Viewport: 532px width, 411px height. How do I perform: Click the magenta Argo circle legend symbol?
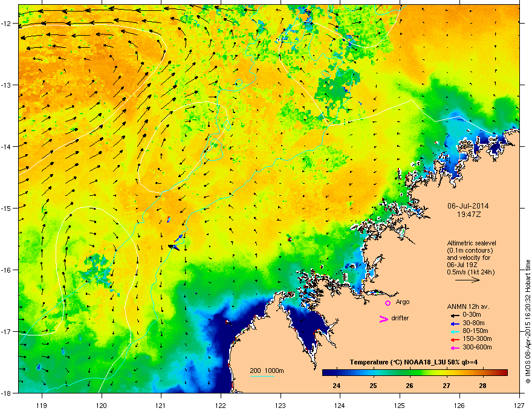(388, 303)
